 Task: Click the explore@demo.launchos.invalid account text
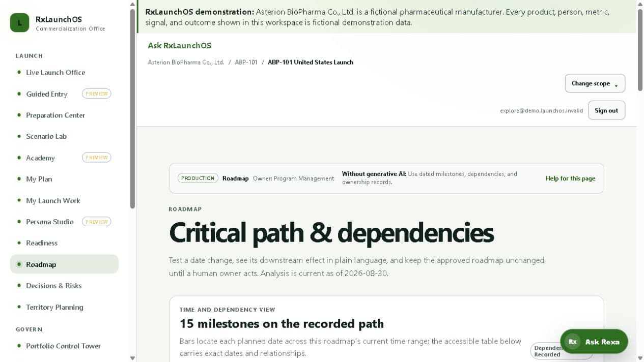[x=541, y=110]
